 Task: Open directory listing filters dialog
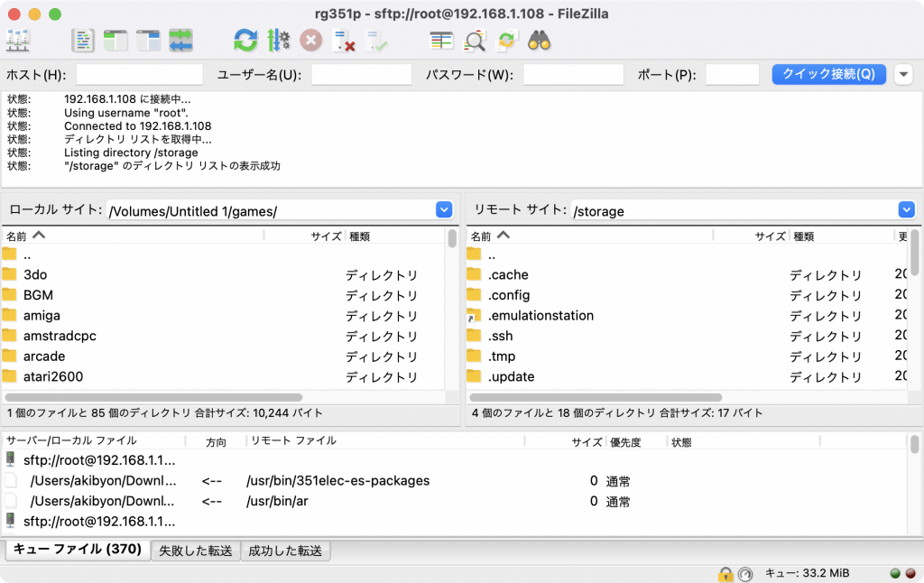coord(441,41)
